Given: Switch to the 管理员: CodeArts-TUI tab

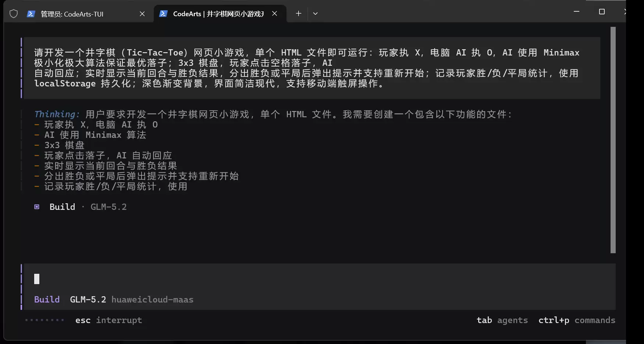Looking at the screenshot, I should [79, 14].
